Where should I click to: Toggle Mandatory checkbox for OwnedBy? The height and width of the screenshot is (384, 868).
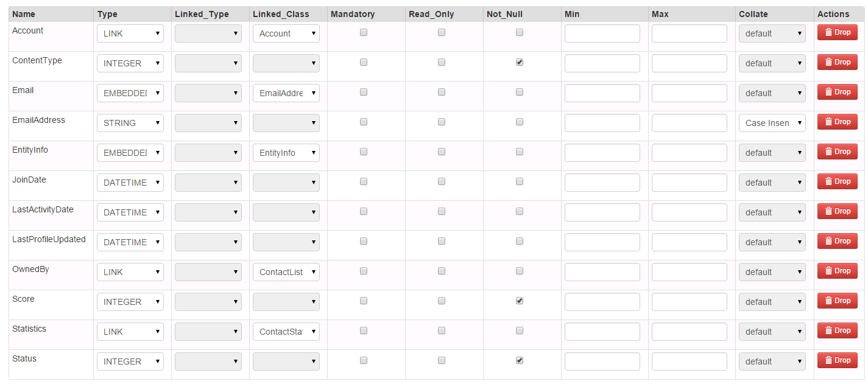click(364, 271)
